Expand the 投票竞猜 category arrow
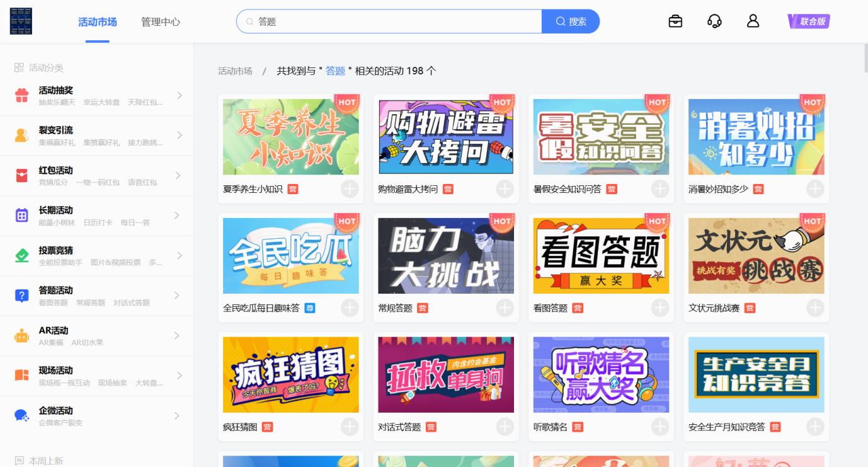 pyautogui.click(x=180, y=255)
